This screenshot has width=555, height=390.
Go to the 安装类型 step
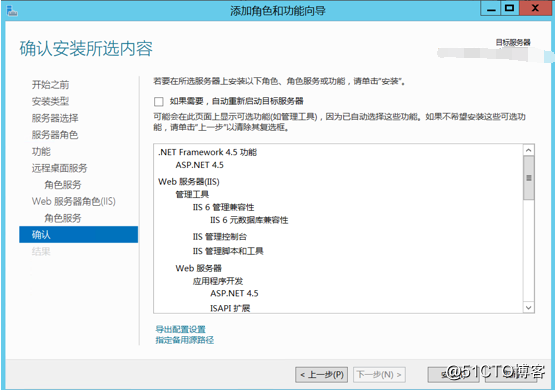[50, 101]
